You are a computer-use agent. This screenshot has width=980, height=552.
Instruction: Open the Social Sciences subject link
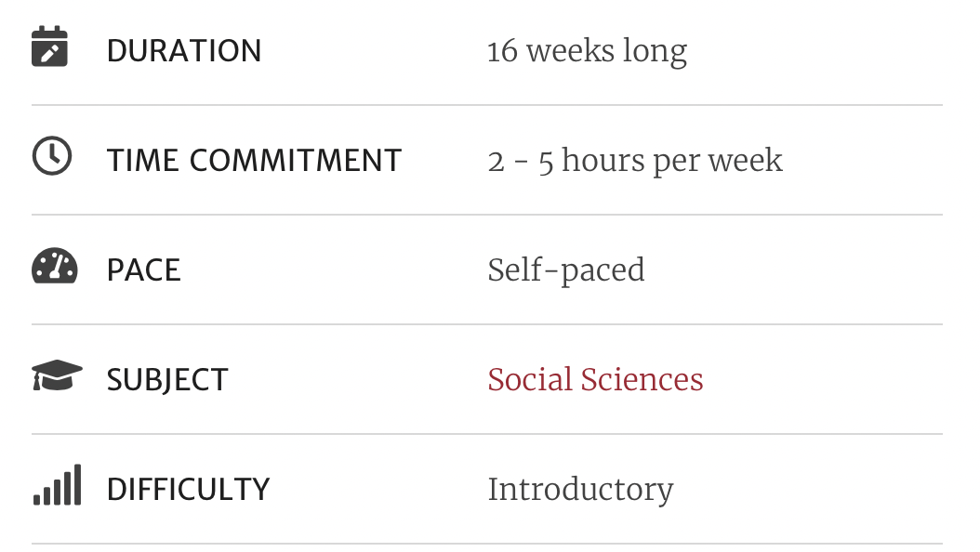point(595,380)
